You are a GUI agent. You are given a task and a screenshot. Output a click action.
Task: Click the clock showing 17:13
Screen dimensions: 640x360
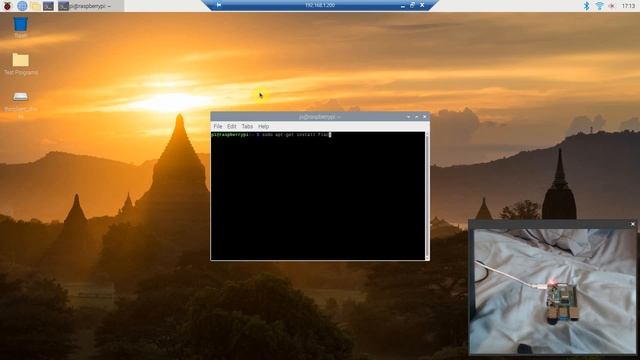(628, 6)
